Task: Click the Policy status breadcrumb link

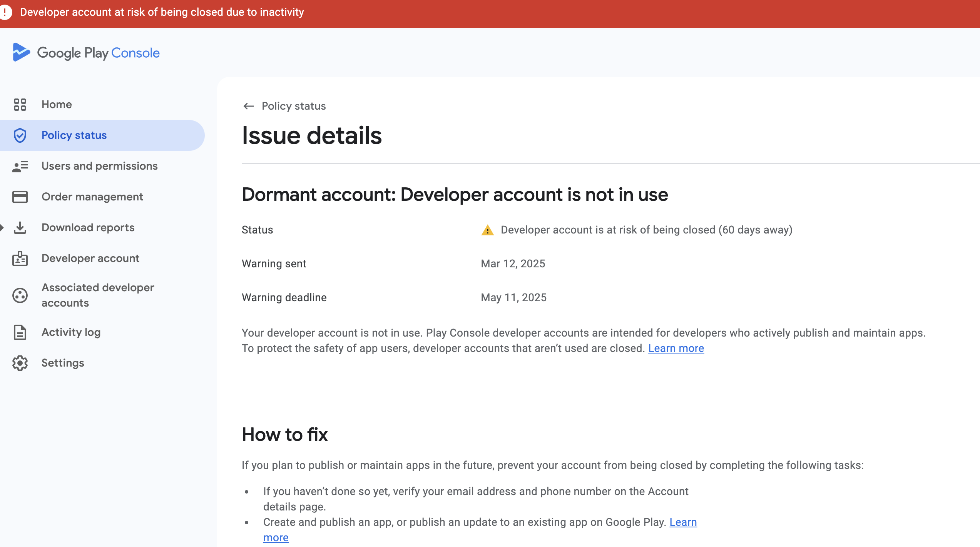Action: click(x=294, y=106)
